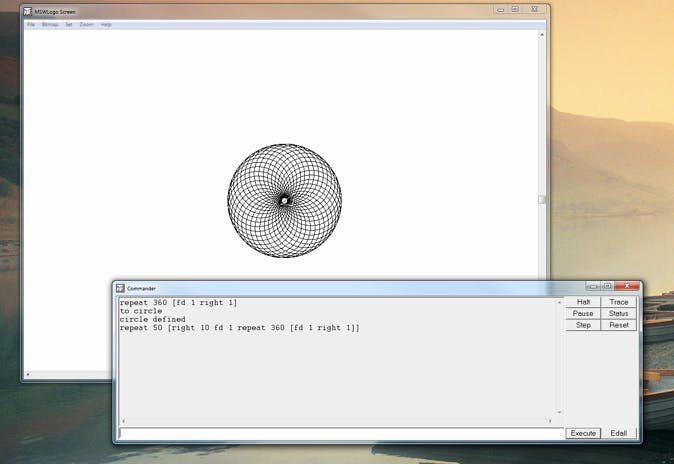The height and width of the screenshot is (464, 674).
Task: Open the Help menu
Action: tap(106, 25)
